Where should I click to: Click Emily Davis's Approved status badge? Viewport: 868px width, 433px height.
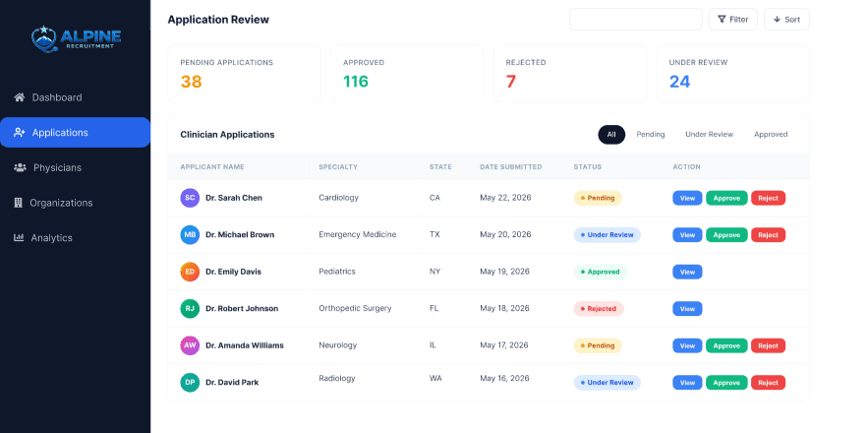click(601, 272)
